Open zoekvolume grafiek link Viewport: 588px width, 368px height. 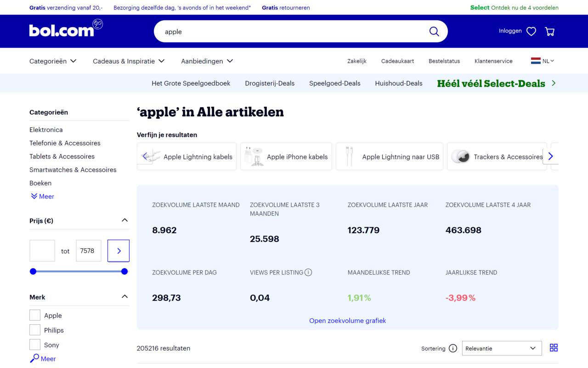[348, 321]
